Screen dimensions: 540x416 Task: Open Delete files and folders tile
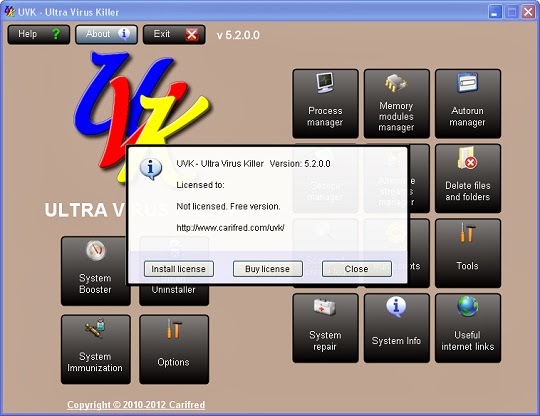click(468, 178)
